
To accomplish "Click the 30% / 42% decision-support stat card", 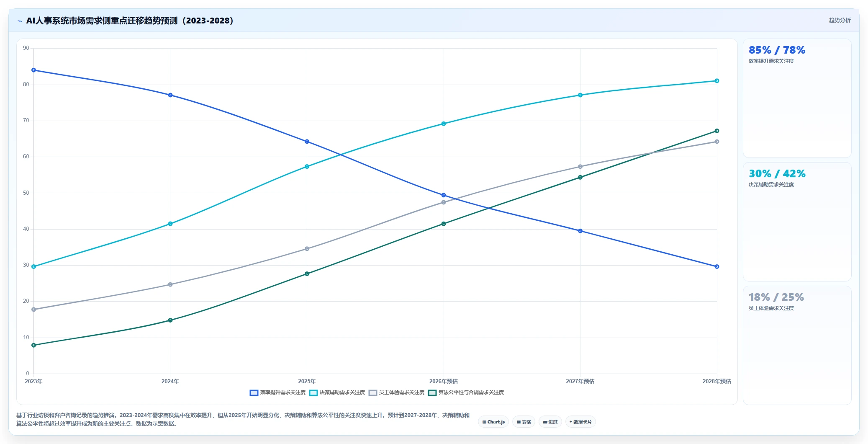I will click(797, 222).
